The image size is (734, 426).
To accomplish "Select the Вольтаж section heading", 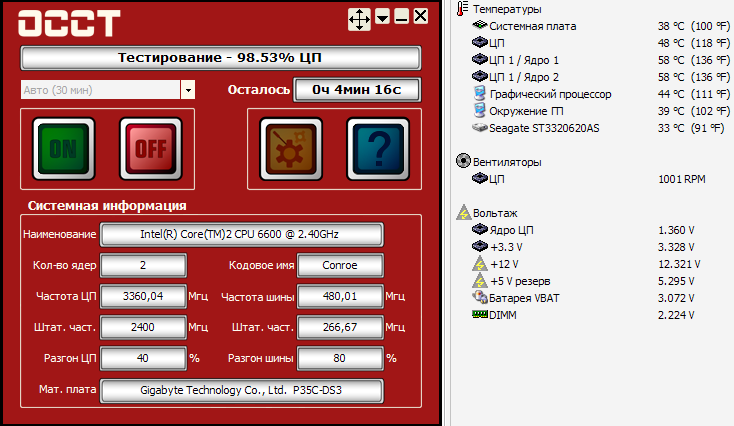I will click(495, 213).
